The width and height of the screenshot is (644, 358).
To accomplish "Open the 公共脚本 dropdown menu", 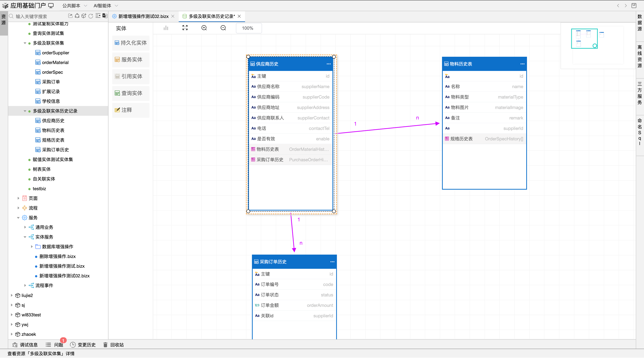I will pyautogui.click(x=75, y=6).
